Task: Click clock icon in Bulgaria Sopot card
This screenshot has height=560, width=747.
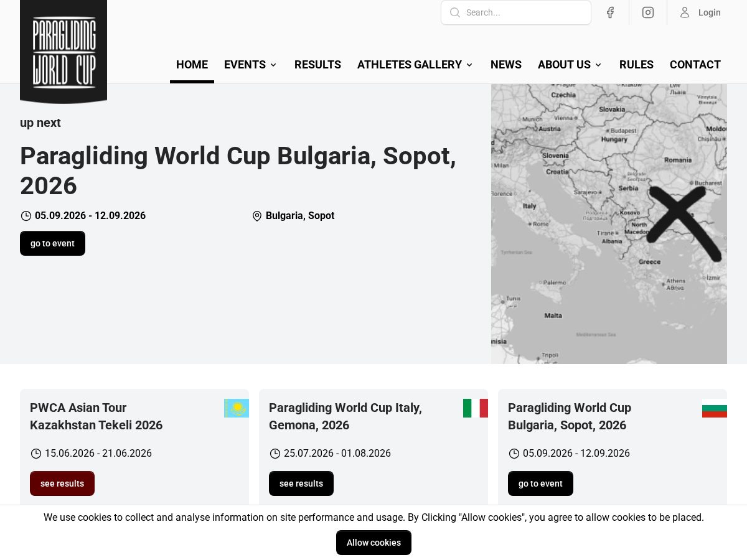Action: 514,454
